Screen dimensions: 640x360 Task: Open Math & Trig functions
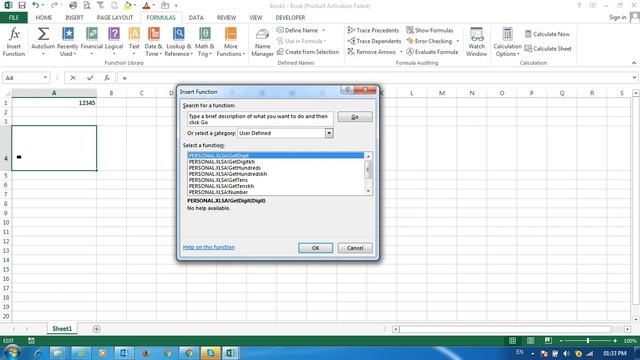(x=204, y=42)
